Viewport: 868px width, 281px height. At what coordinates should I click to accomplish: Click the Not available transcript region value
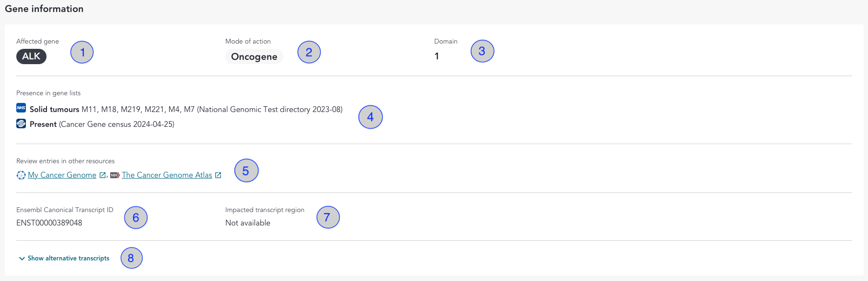coord(248,223)
